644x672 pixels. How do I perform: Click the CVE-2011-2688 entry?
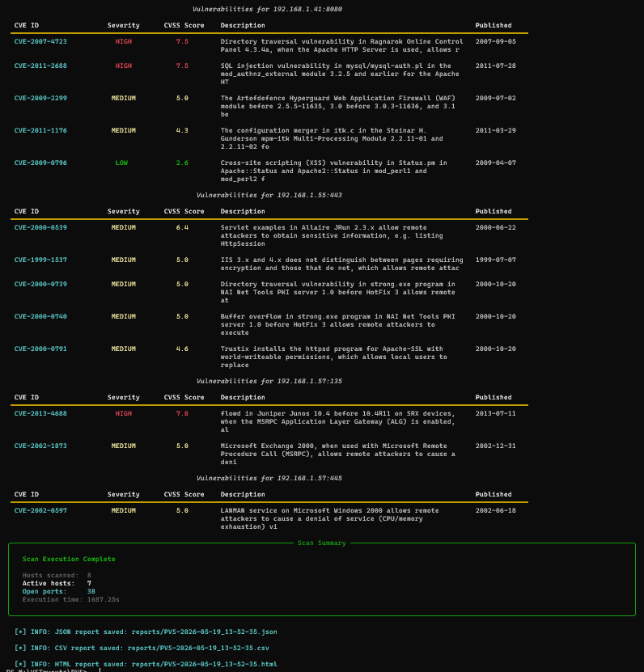[x=40, y=66]
